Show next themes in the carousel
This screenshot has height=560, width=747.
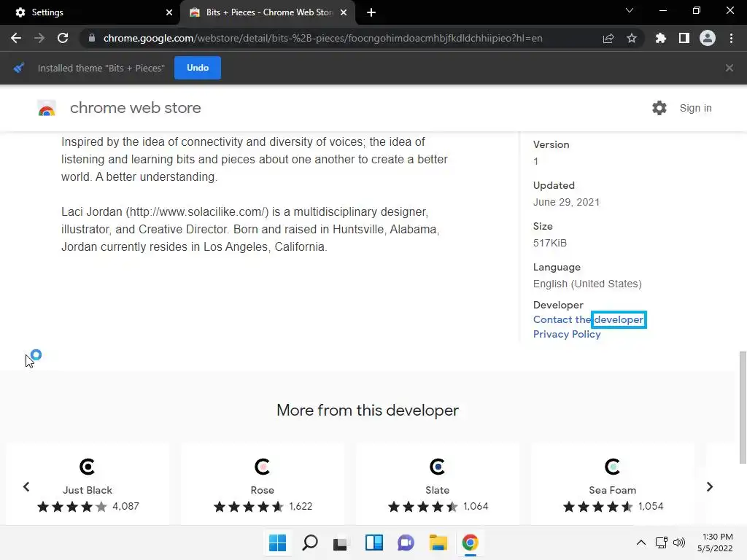tap(709, 486)
